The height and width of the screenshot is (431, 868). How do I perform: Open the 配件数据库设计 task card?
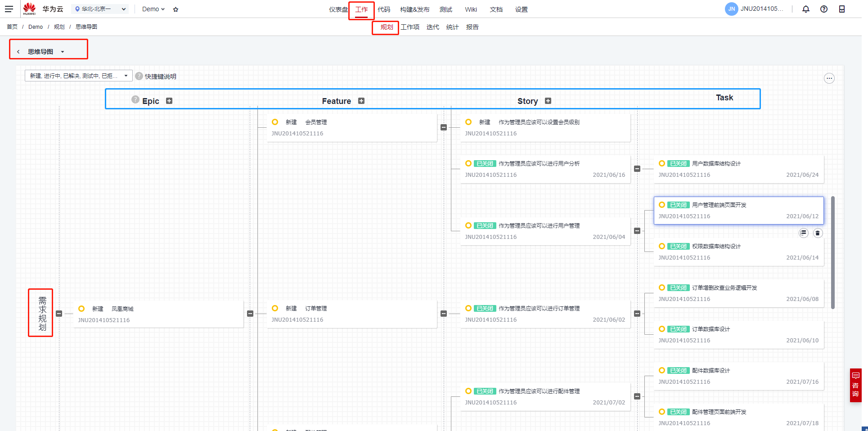[x=739, y=376]
